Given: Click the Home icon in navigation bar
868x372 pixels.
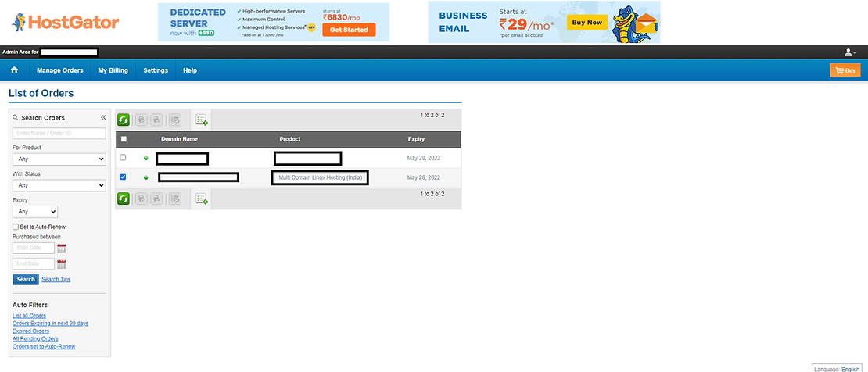Looking at the screenshot, I should pyautogui.click(x=14, y=70).
